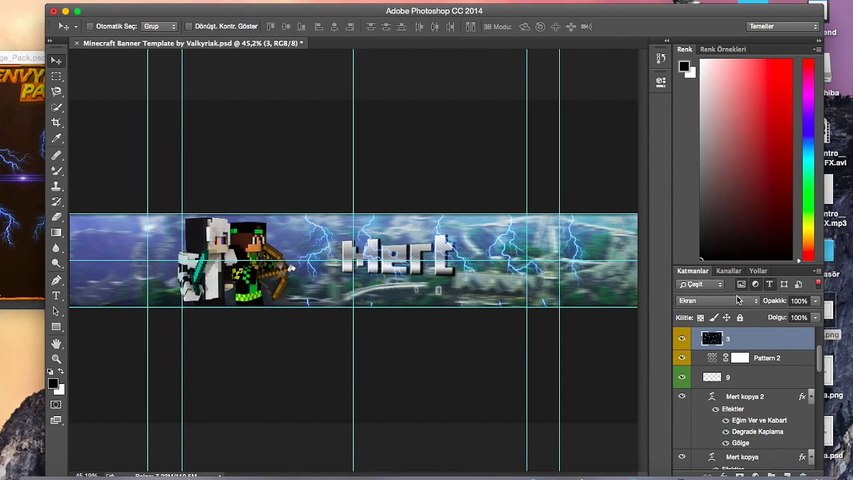Switch to the Kanallar tab

(728, 271)
